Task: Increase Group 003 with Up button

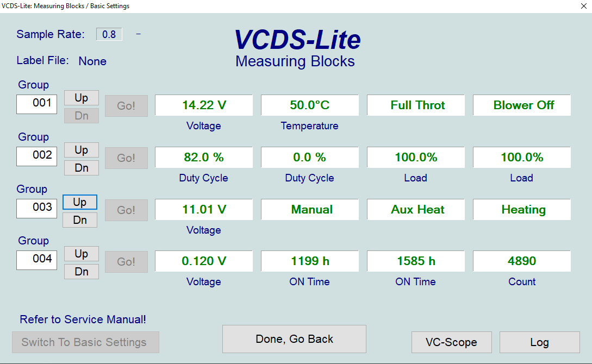Action: click(80, 202)
